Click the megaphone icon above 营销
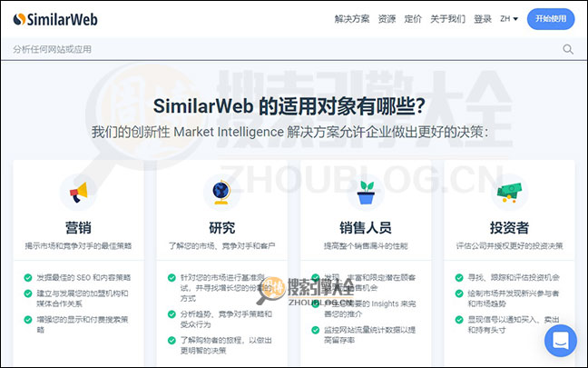 coord(78,193)
